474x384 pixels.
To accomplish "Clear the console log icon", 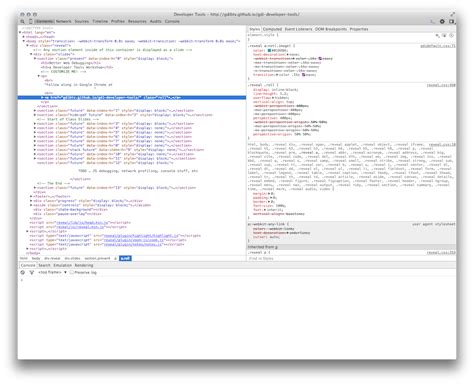I will point(23,272).
